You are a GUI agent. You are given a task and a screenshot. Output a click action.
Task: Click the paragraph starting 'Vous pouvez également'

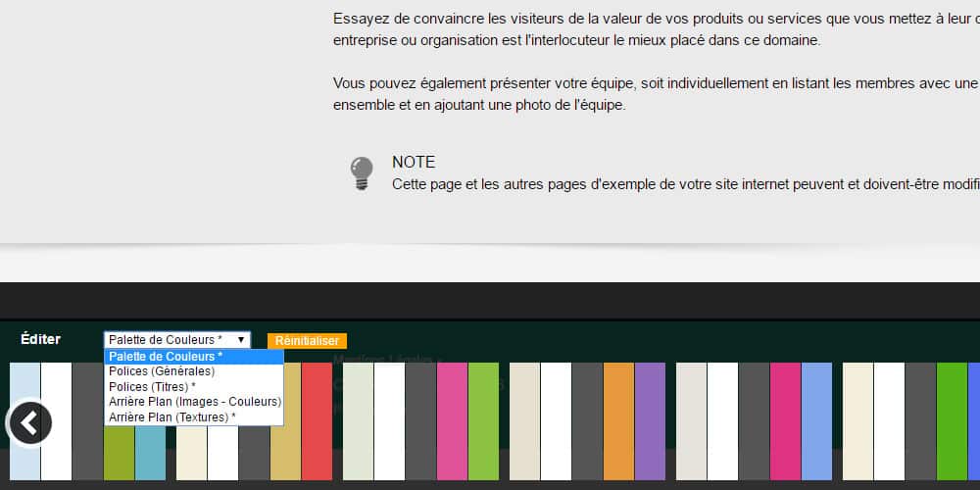point(657,94)
